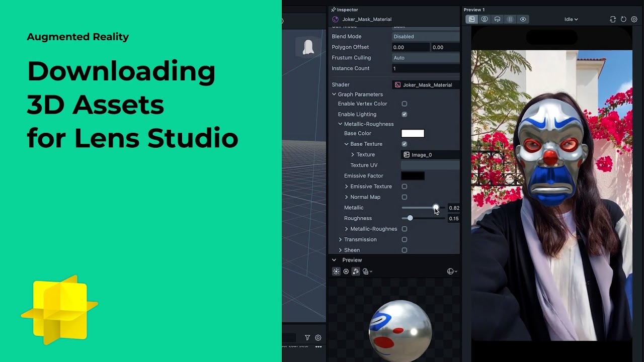Image resolution: width=644 pixels, height=362 pixels.
Task: Uncheck Enable Lighting checkbox
Action: (404, 114)
